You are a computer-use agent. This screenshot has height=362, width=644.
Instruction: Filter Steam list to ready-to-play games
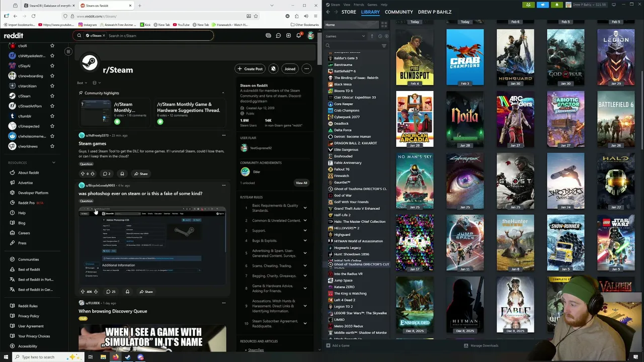pos(386,36)
